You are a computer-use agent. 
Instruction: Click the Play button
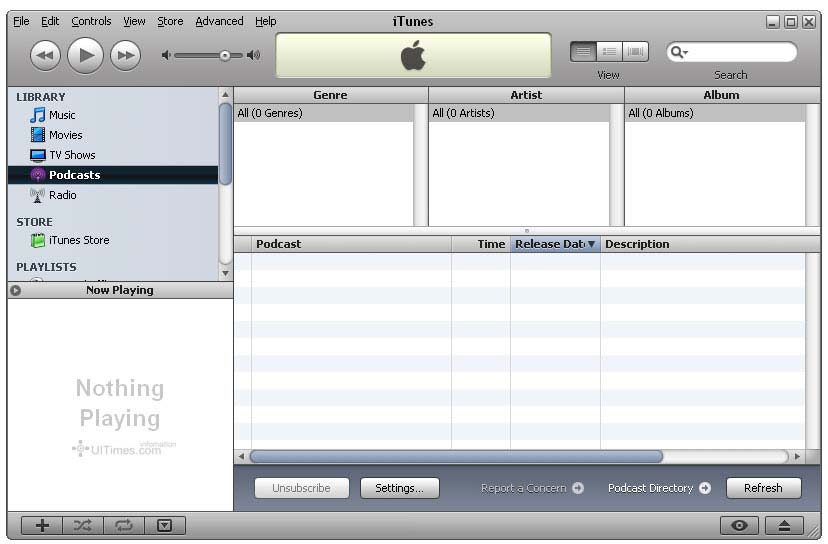85,55
